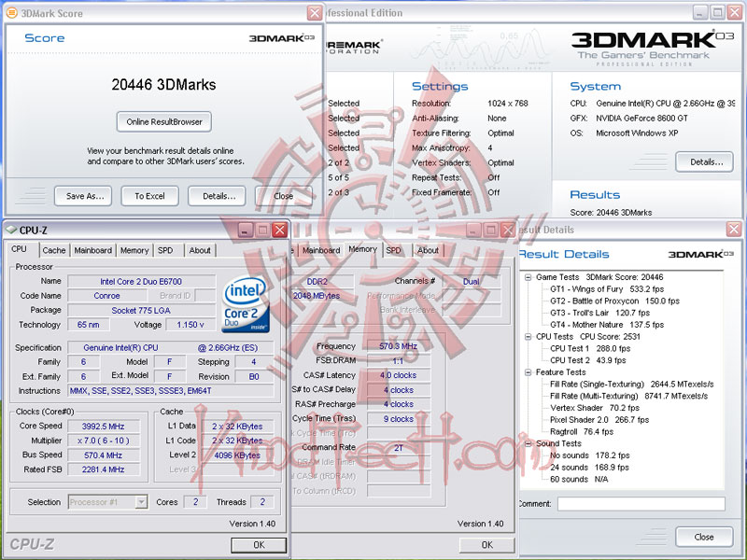Click Close in 3DMark Score dialog

point(284,196)
